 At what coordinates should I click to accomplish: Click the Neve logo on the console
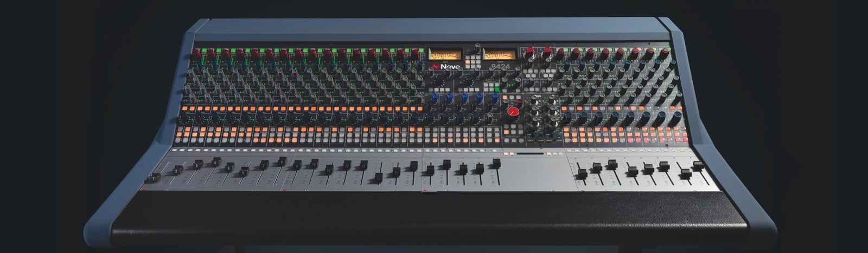446,68
